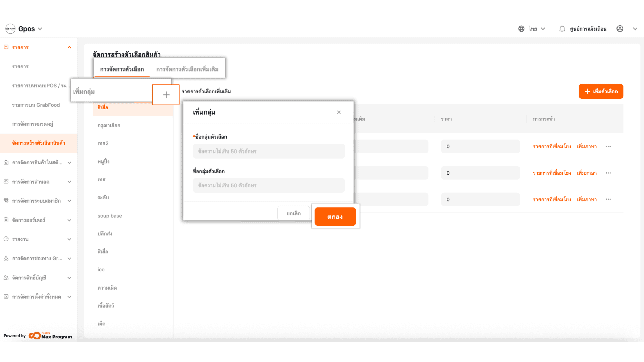The height and width of the screenshot is (362, 644).
Task: Open the user account profile icon
Action: [620, 29]
